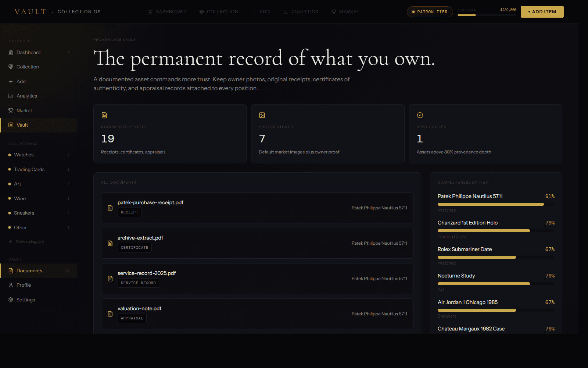
Task: Open the Sneakers collection
Action: point(39,213)
